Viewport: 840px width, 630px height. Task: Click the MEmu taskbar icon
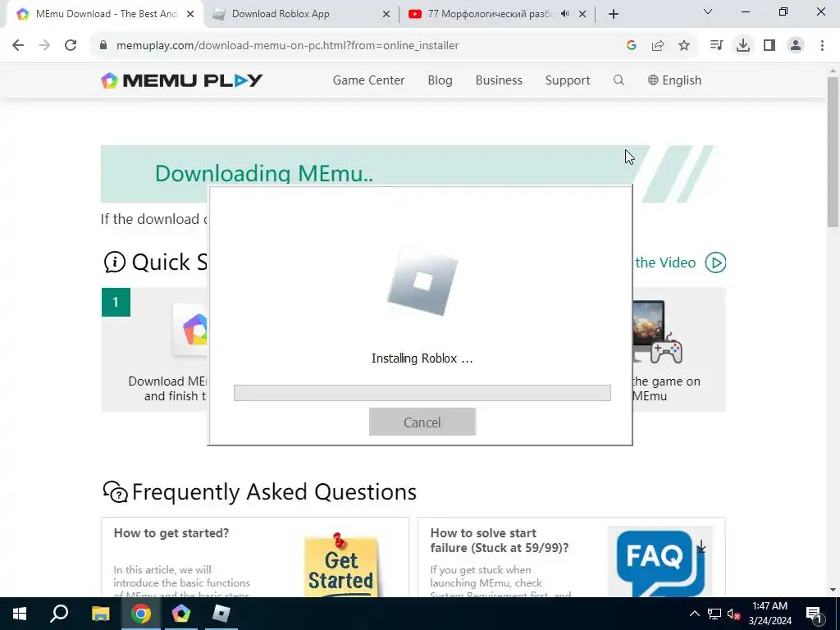point(181,614)
